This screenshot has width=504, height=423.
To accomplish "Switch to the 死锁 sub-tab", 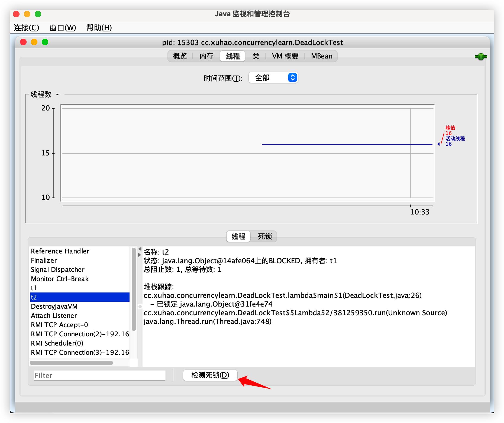I will pyautogui.click(x=265, y=236).
